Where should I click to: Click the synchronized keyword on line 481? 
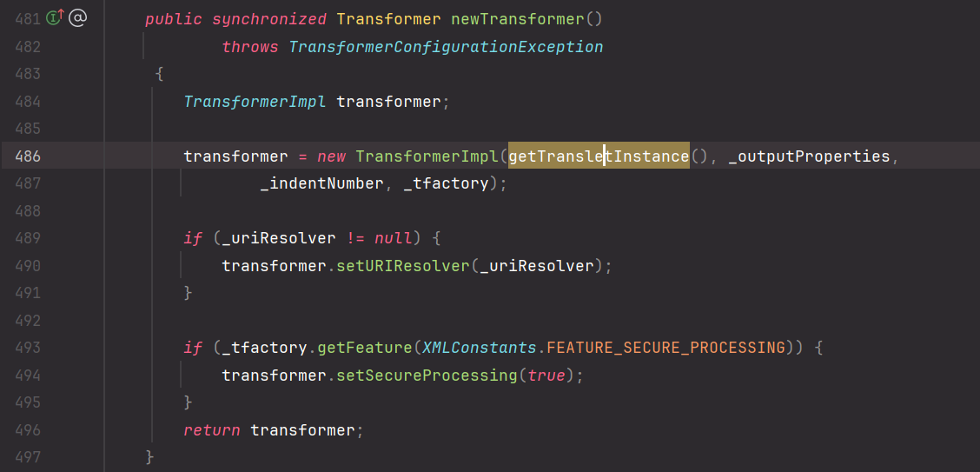pyautogui.click(x=269, y=19)
